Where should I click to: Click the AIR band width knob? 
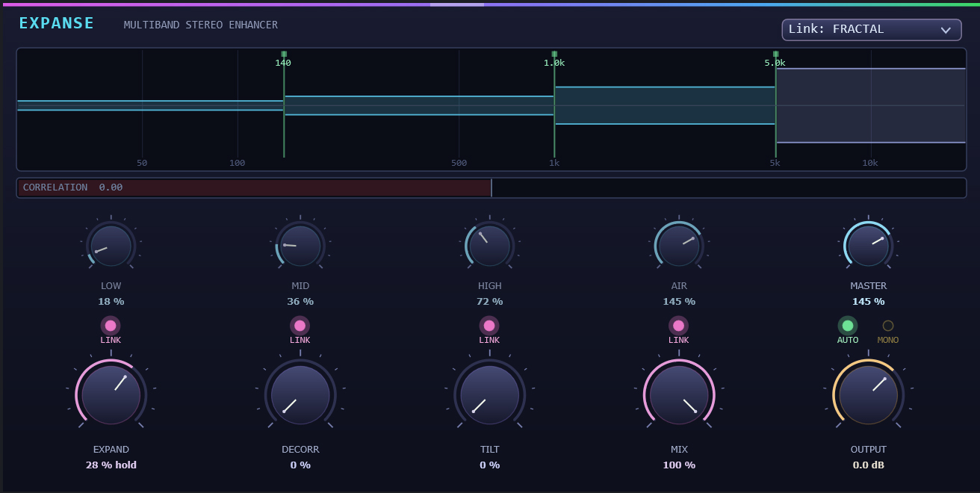point(679,246)
